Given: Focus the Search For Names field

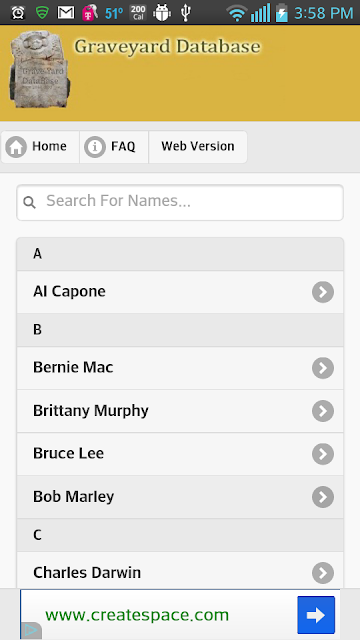Looking at the screenshot, I should tap(180, 202).
